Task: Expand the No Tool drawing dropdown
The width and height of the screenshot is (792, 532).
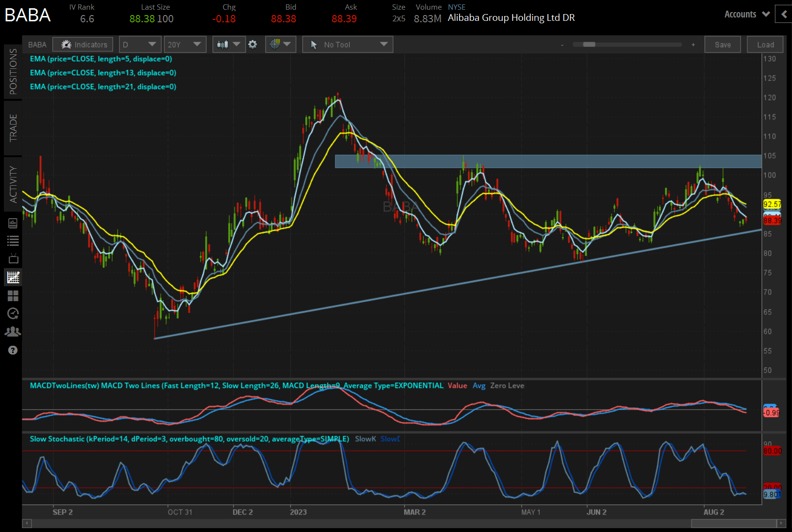Action: click(347, 45)
